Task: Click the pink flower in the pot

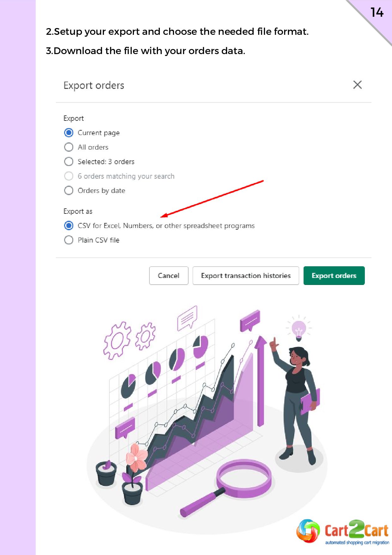Action: tap(137, 457)
